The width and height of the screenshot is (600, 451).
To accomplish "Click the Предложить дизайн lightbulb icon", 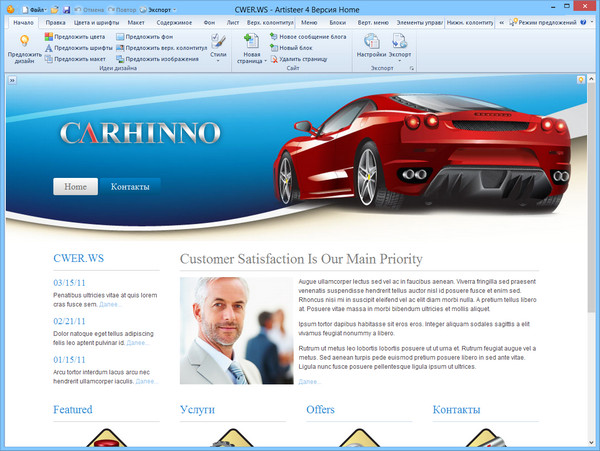I will (25, 41).
